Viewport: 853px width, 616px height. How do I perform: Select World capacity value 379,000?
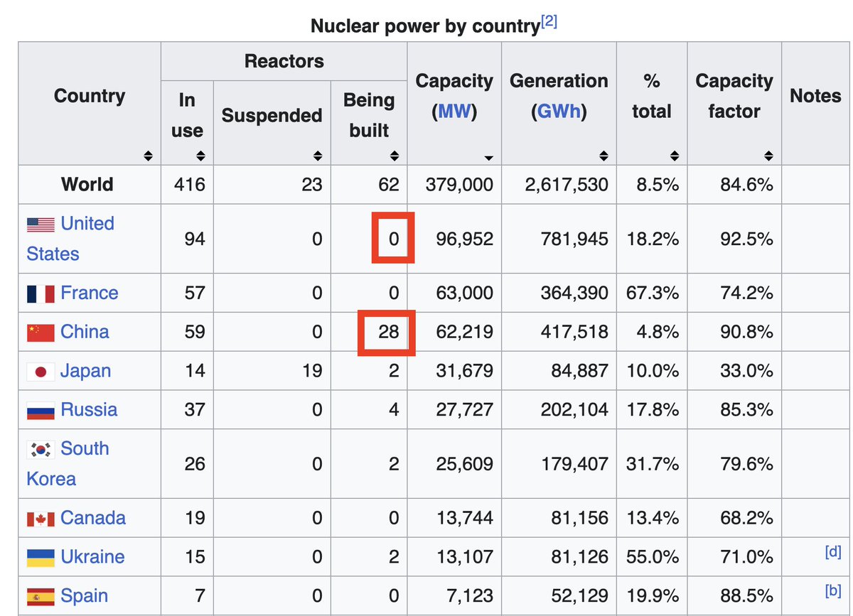[459, 185]
